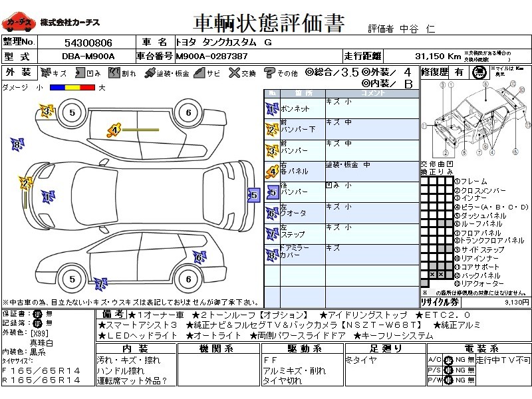The image size is (532, 399).
Task: Click the number icon in the 後バンパー row
Action: click(x=272, y=192)
